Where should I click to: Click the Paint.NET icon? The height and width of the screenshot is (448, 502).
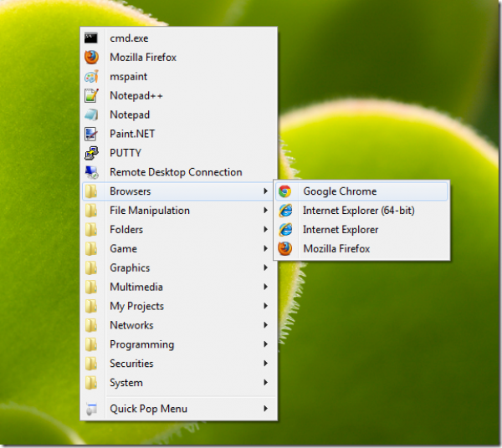click(91, 134)
